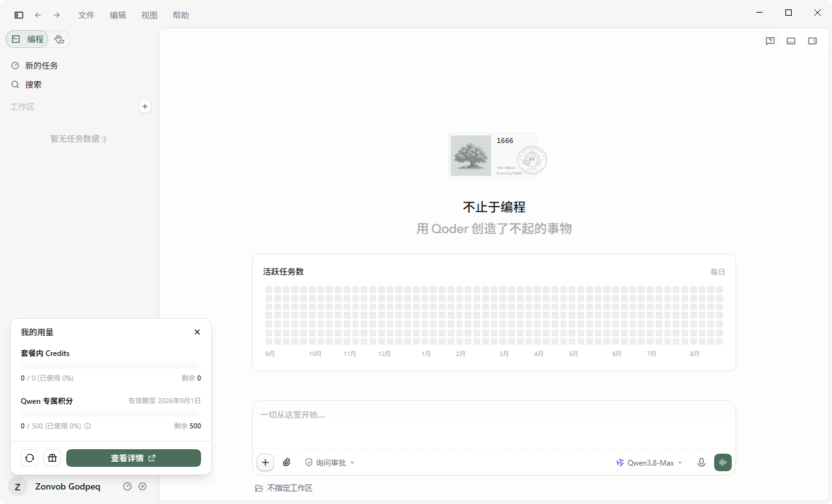Viewport: 832px width, 504px height.
Task: Open the 视图 menu
Action: point(149,15)
